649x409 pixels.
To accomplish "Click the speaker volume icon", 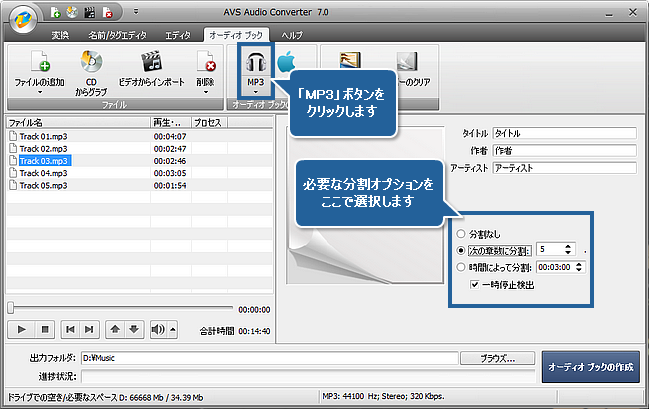I will pos(157,328).
